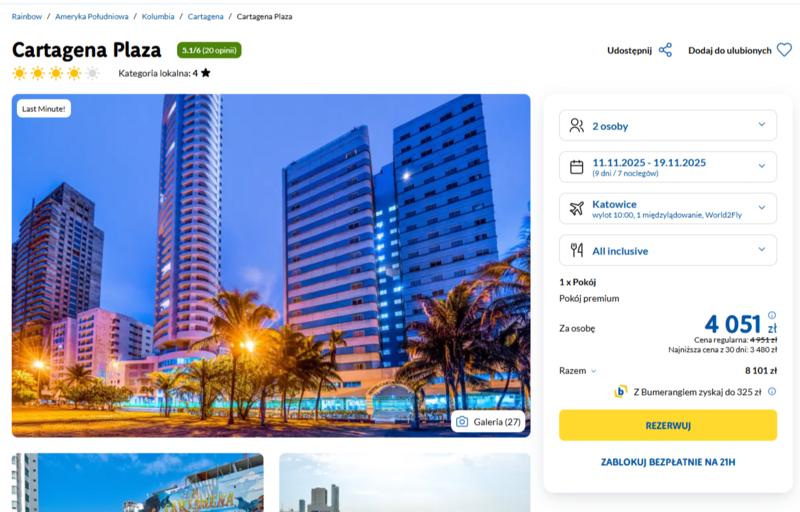Open the All inclusive board dropdown arrow
The width and height of the screenshot is (800, 512).
coord(762,249)
